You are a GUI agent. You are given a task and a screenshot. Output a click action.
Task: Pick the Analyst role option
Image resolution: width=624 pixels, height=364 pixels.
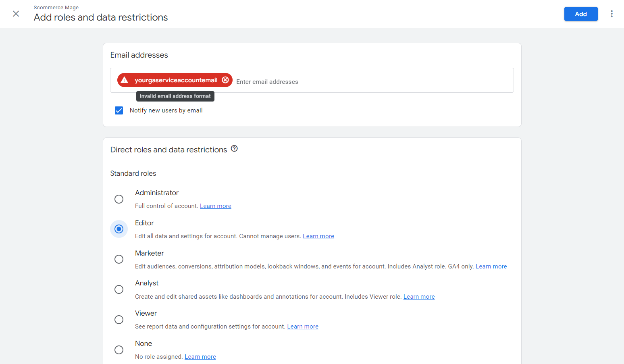click(119, 289)
